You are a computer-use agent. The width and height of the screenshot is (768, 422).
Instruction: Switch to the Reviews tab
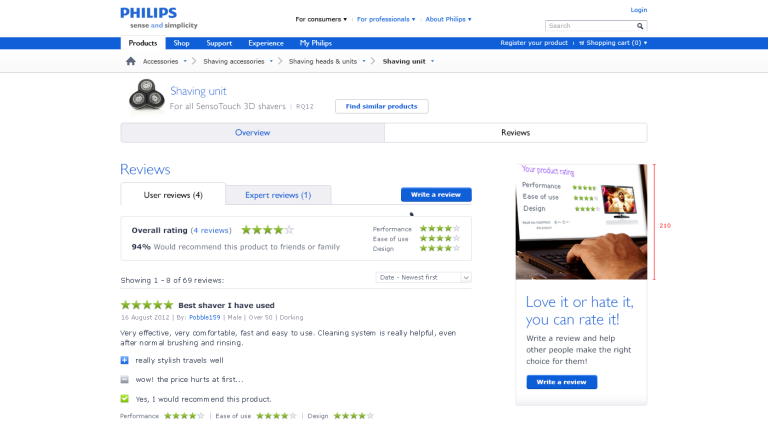tap(515, 133)
